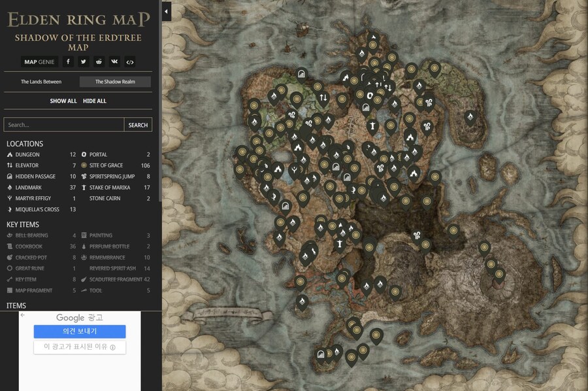Show Painting markers
The height and width of the screenshot is (391, 588).
tap(116, 235)
